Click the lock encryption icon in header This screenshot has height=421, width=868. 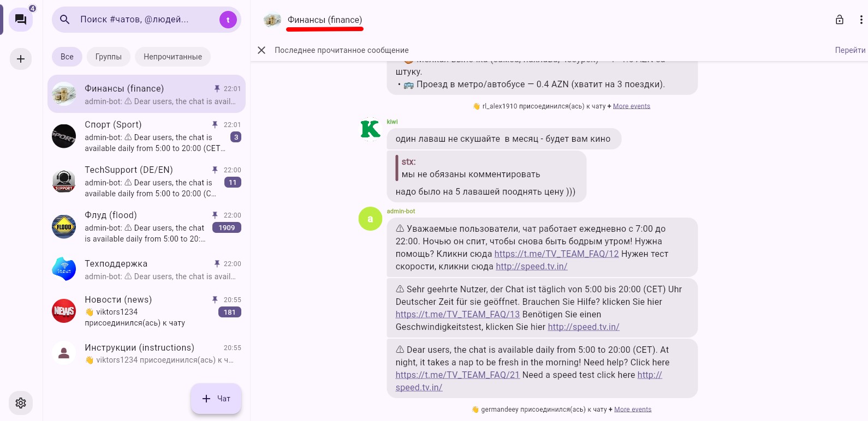pos(840,20)
